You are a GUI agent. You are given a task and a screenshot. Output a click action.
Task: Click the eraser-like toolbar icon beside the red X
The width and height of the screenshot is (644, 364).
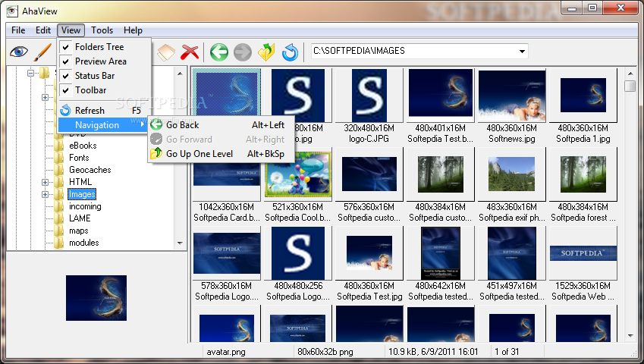tap(166, 52)
